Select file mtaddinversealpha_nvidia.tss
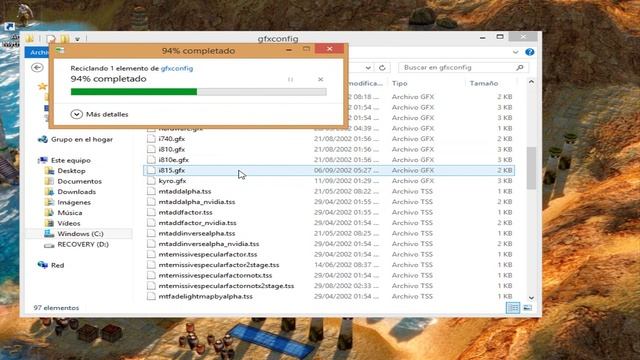Viewport: 640px width, 360px height. 209,244
